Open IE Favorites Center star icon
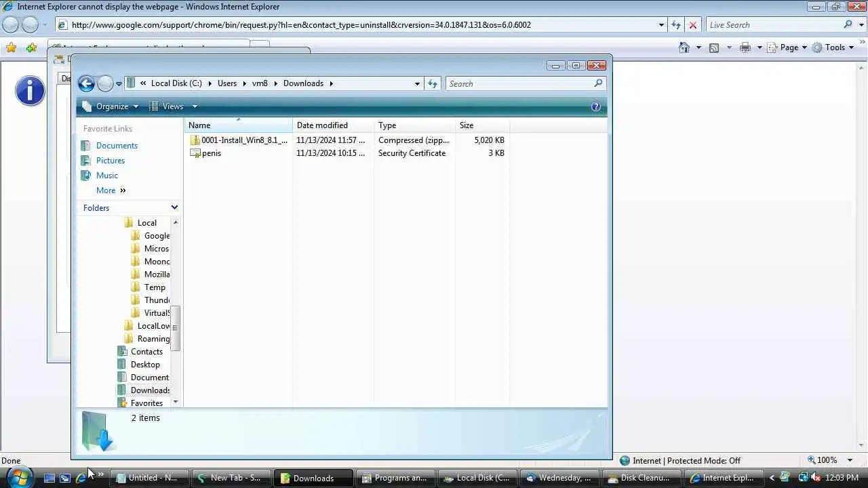 [11, 47]
